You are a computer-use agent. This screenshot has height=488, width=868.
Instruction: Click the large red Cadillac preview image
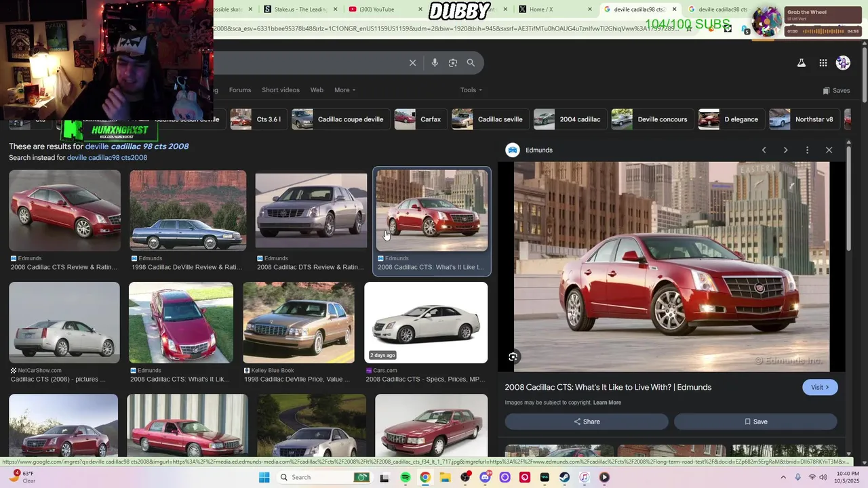[671, 266]
